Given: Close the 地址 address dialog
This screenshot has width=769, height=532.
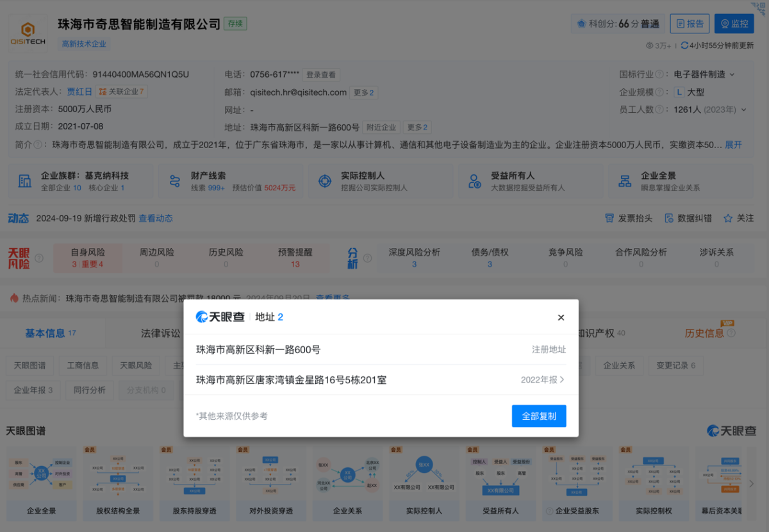Looking at the screenshot, I should tap(561, 317).
